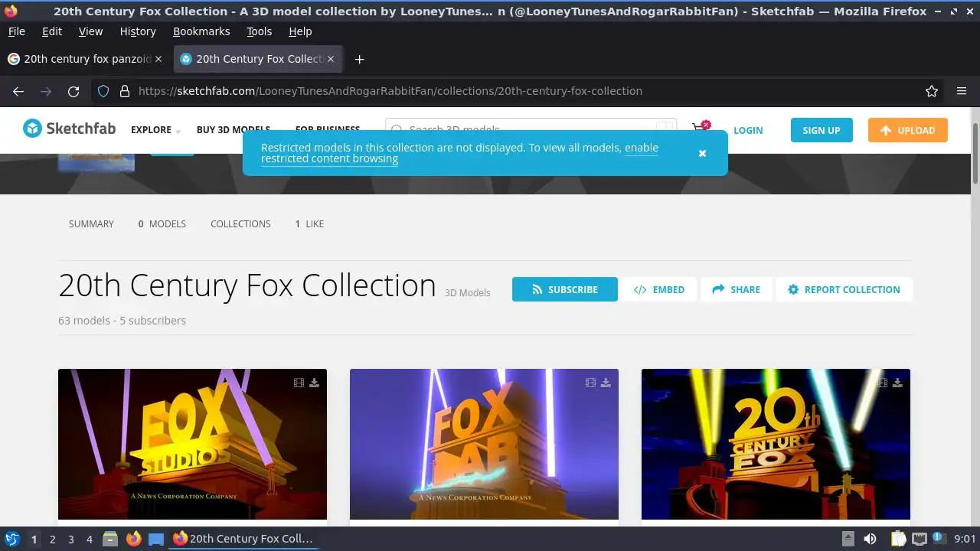View site security lock information
The image size is (980, 551).
pos(124,91)
